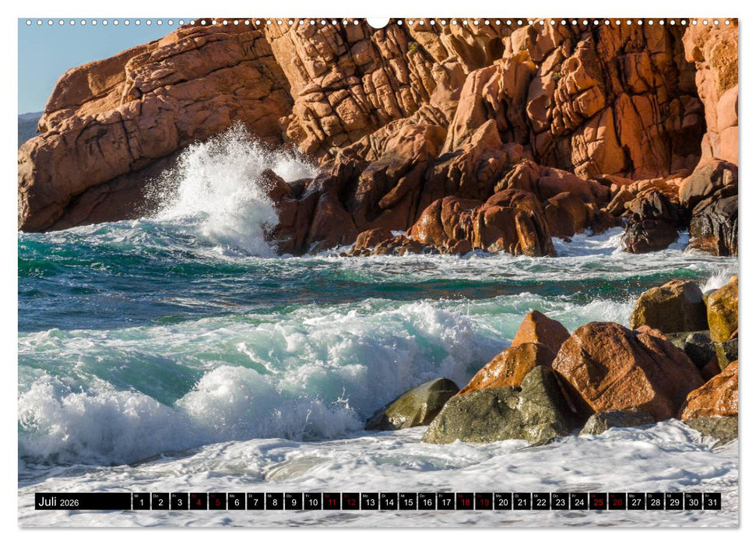
Task: Click the red Saturday 4 date cell
Action: click(x=198, y=501)
